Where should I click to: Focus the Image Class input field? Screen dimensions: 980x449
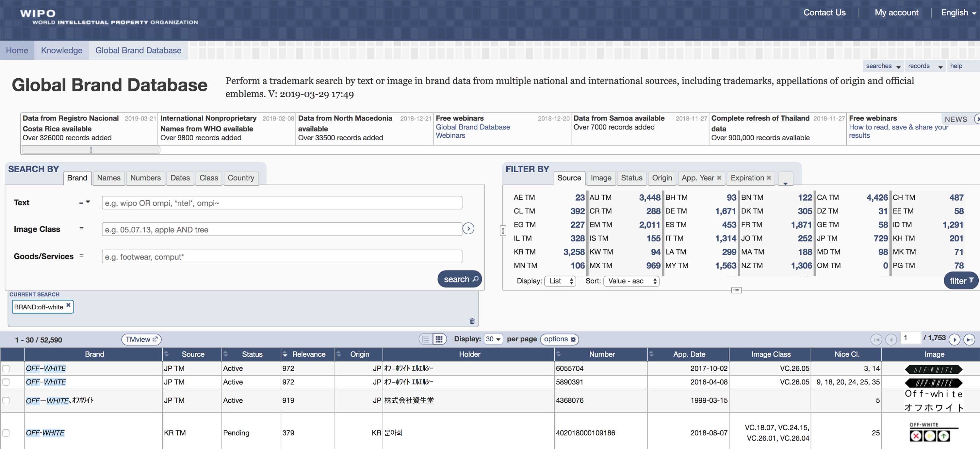(x=282, y=229)
